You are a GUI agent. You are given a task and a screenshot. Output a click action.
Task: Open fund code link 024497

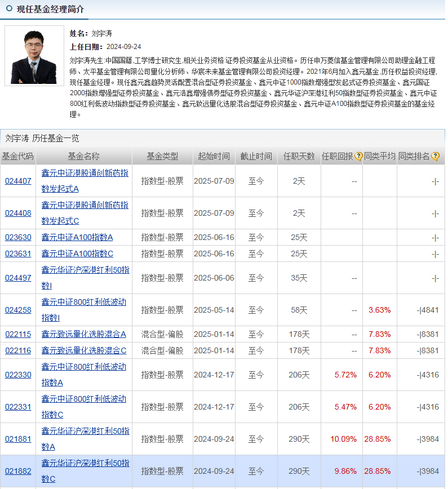18,278
